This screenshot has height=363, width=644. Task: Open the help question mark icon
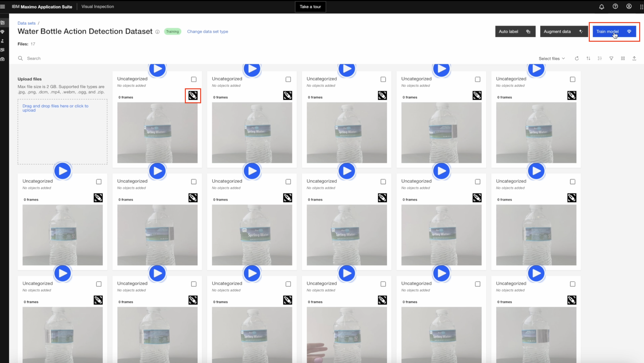click(615, 7)
